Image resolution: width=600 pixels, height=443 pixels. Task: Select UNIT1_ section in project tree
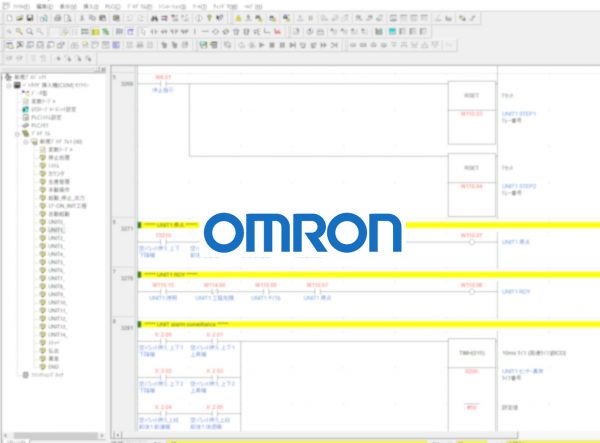[57, 230]
